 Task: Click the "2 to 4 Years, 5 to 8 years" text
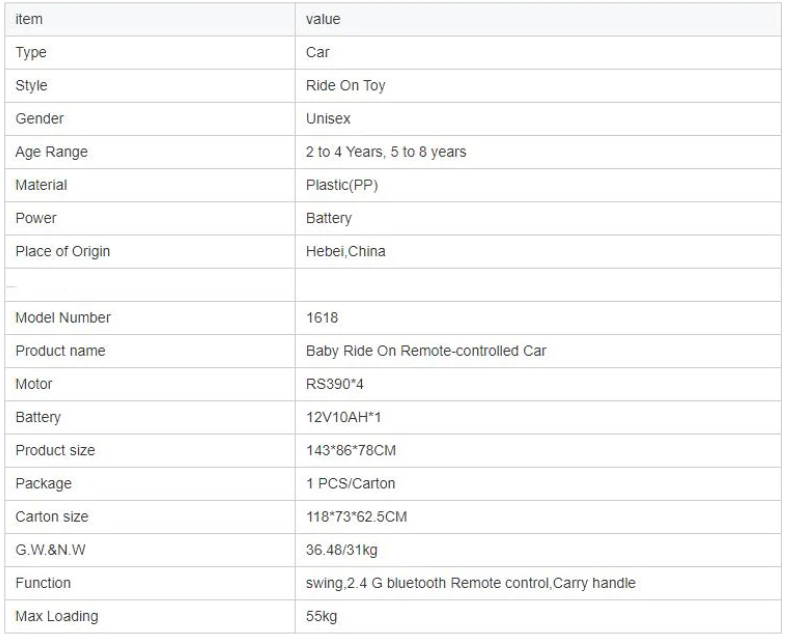point(385,152)
